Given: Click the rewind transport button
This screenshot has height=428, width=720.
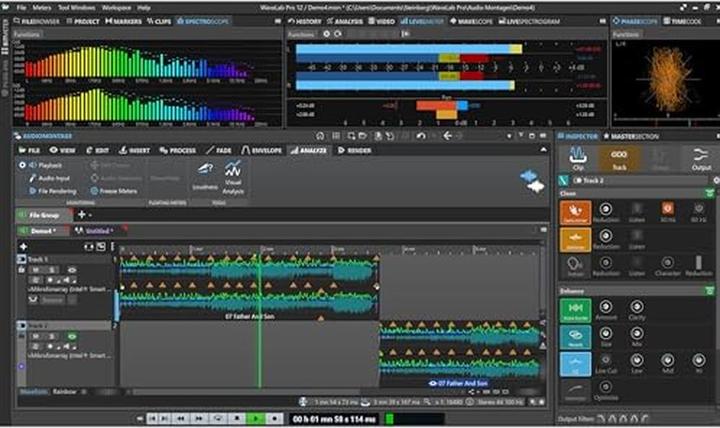Looking at the screenshot, I should [181, 418].
